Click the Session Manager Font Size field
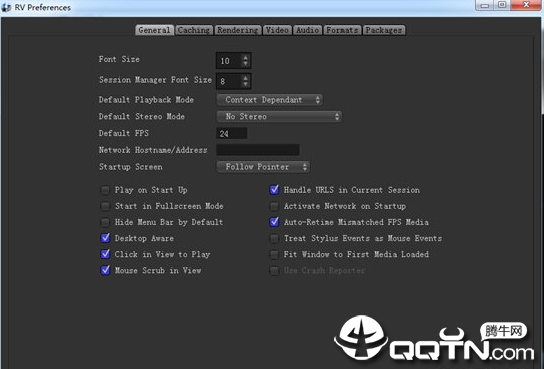This screenshot has height=369, width=544. [229, 81]
